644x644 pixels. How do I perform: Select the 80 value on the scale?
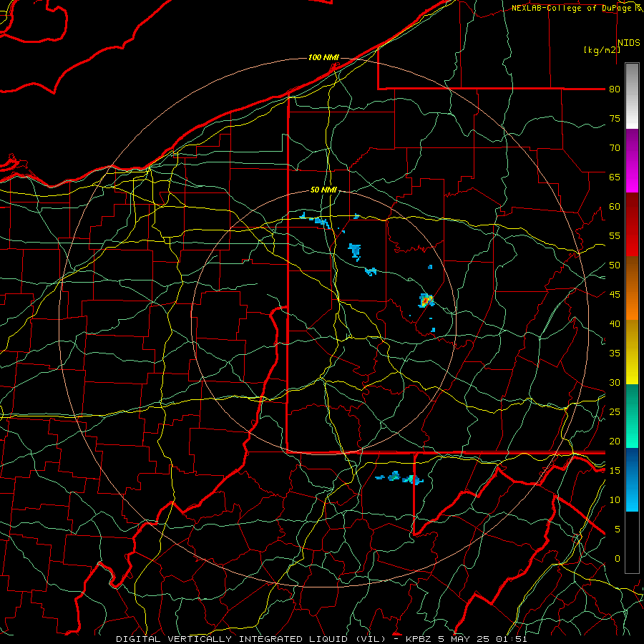(x=615, y=89)
